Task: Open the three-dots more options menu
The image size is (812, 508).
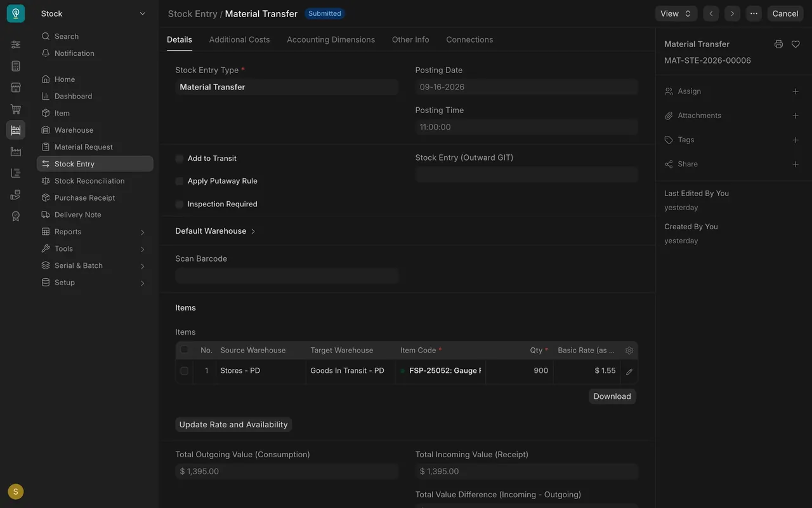Action: pyautogui.click(x=754, y=13)
